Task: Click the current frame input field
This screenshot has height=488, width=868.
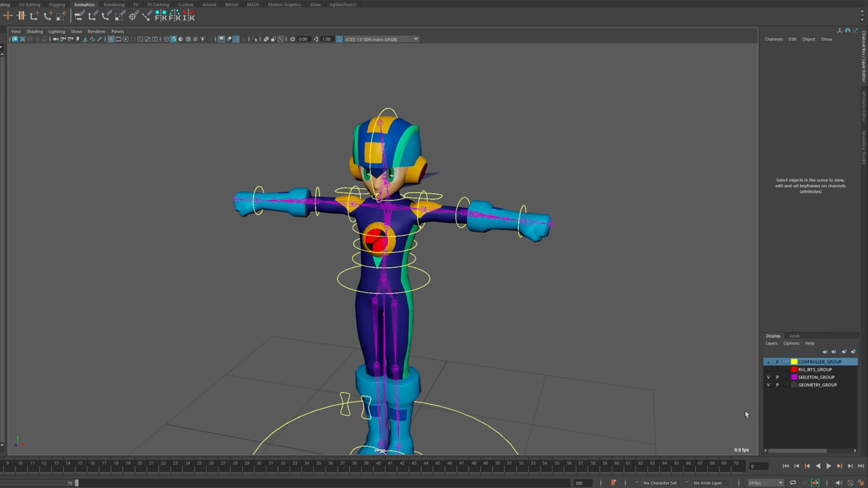Action: pyautogui.click(x=759, y=466)
